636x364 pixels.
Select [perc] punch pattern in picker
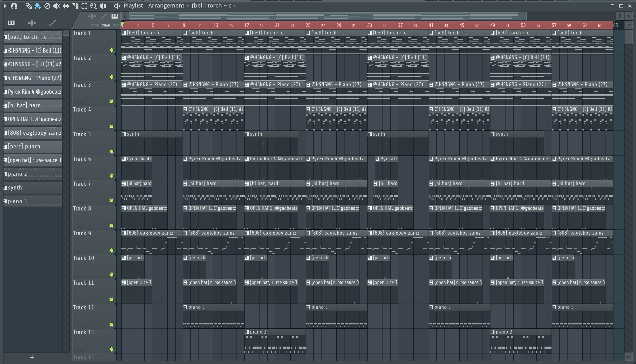[32, 146]
